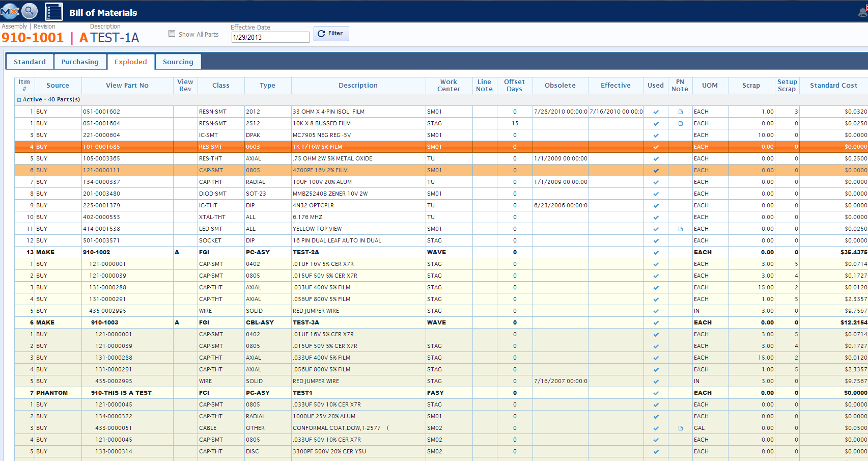Sort by View Part No column header
The height and width of the screenshot is (461, 868).
[127, 85]
